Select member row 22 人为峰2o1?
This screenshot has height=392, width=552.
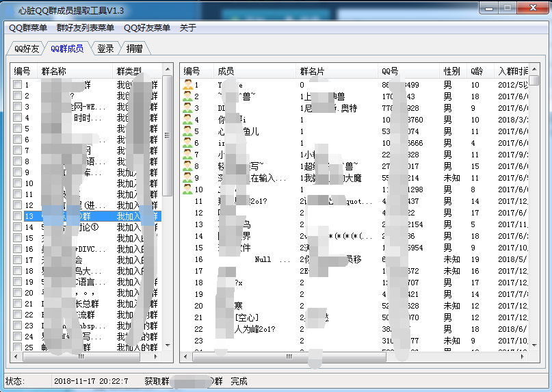[356, 329]
